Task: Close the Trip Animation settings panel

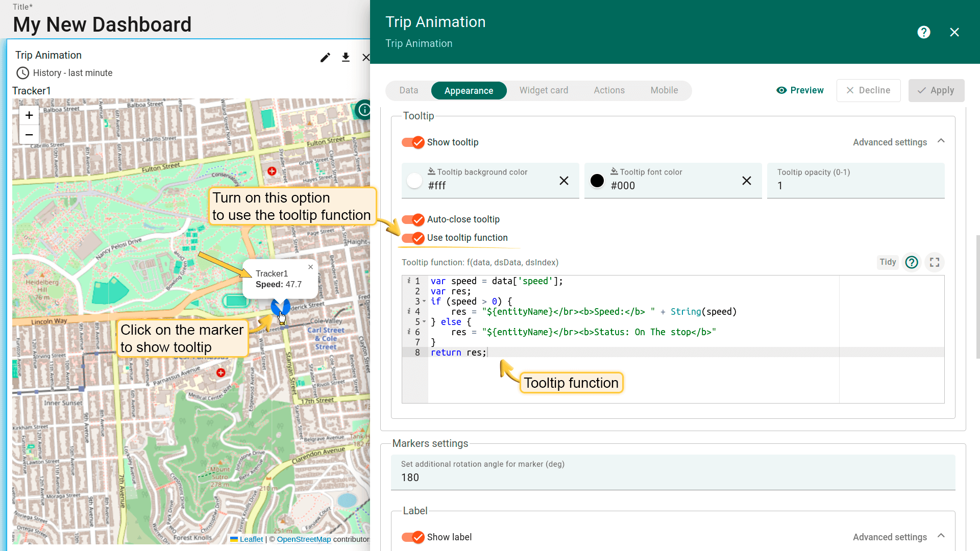Action: (954, 32)
